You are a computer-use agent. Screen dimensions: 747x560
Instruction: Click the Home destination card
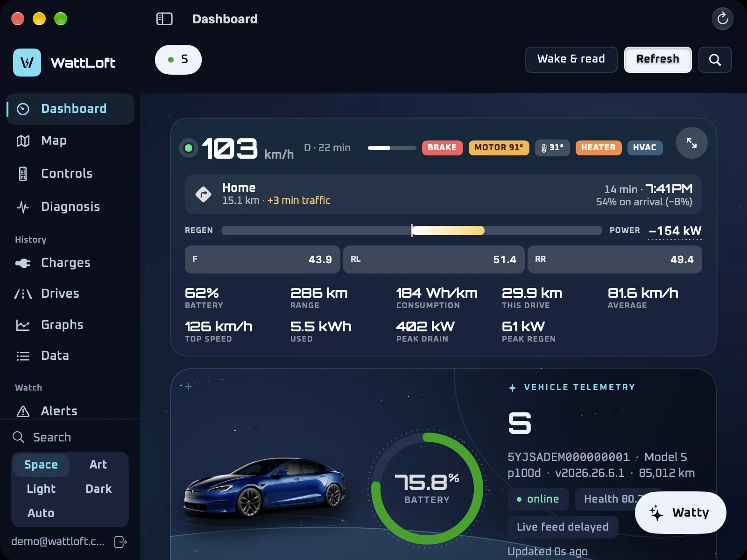pyautogui.click(x=443, y=194)
